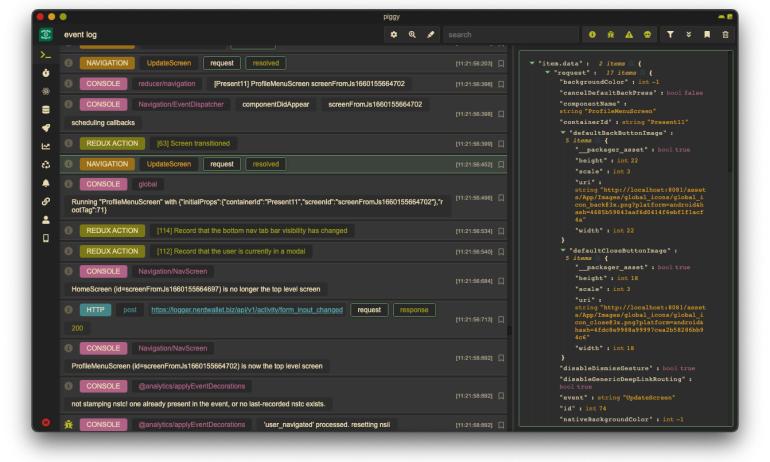Viewport: 770px width, 462px height.
Task: Collapse the "item.data" tree node
Action: pyautogui.click(x=531, y=63)
